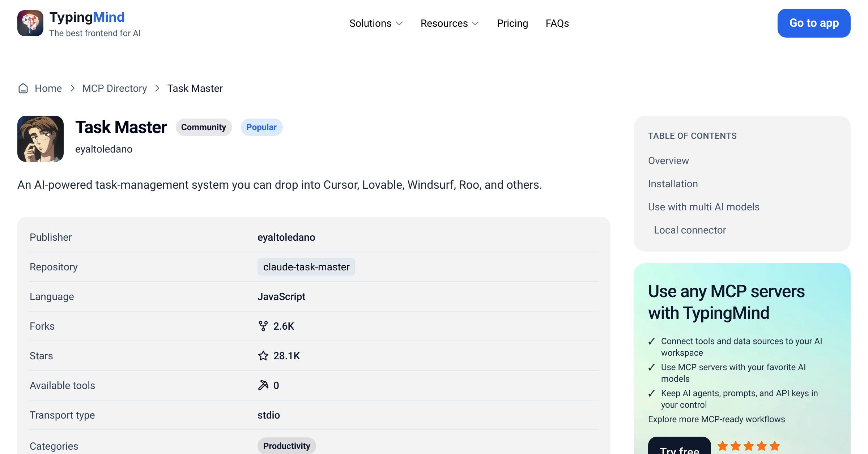Click Task Master breadcrumb text

[x=195, y=88]
